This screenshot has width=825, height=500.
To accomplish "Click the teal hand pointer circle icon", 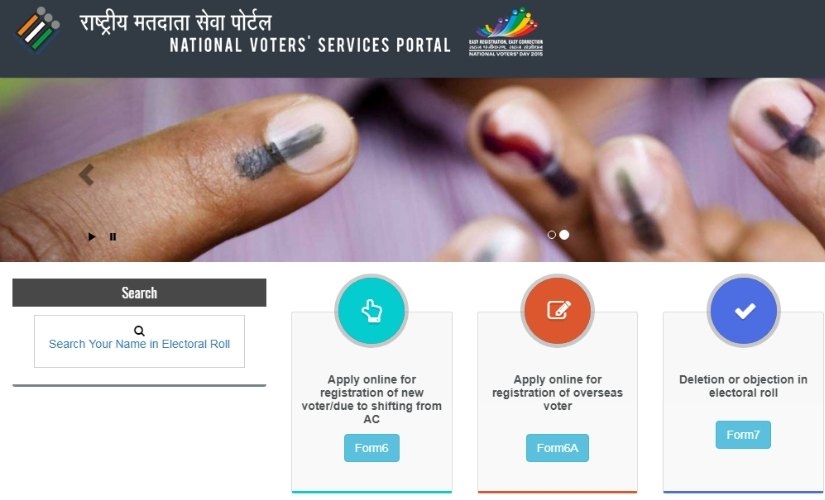I will click(x=371, y=311).
